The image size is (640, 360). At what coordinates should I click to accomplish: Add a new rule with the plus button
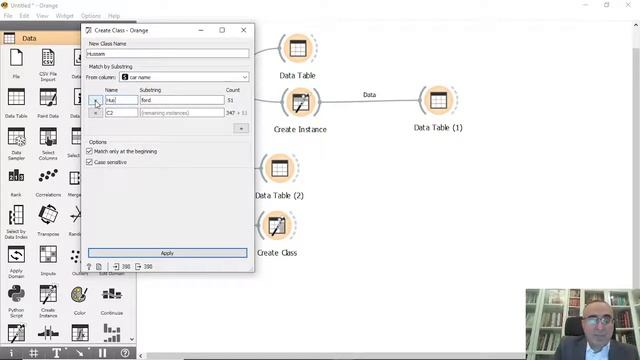pos(241,129)
